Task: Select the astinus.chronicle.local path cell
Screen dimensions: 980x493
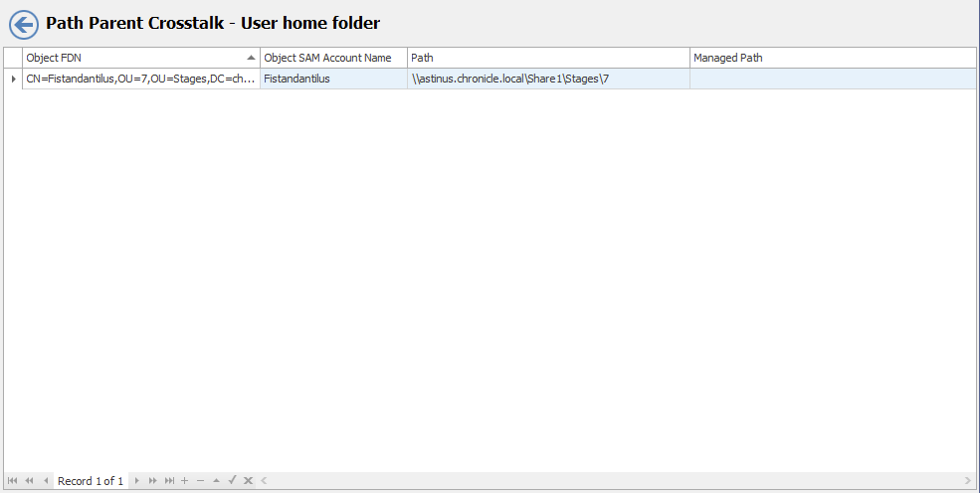Action: coord(549,79)
